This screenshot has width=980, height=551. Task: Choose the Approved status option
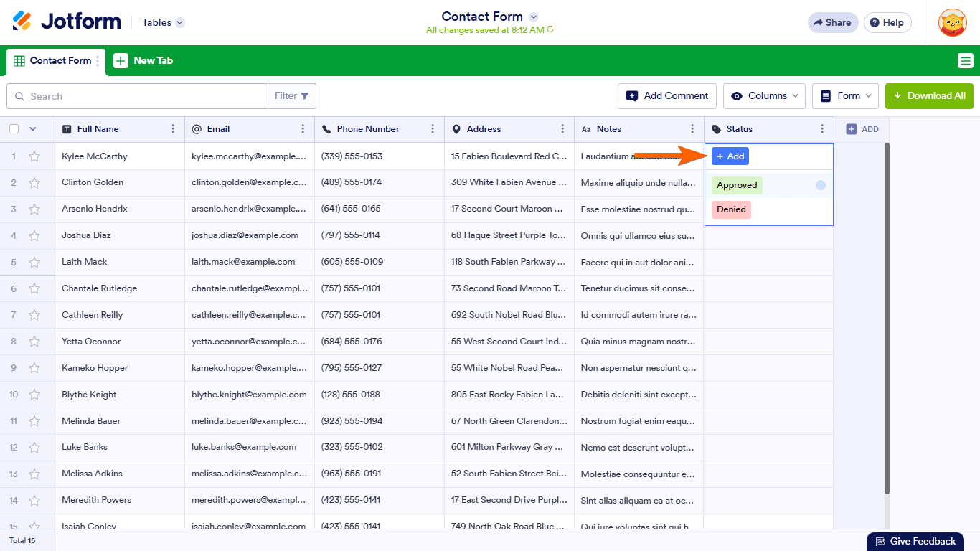[737, 185]
